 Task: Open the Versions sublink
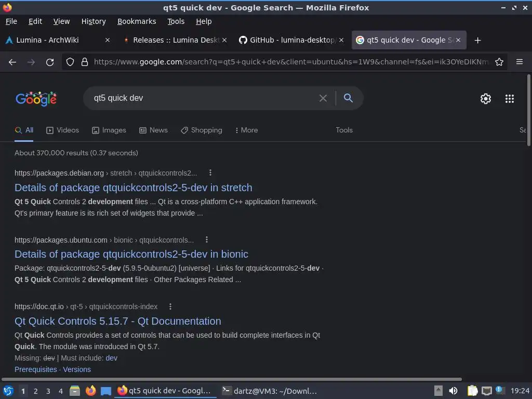[77, 369]
